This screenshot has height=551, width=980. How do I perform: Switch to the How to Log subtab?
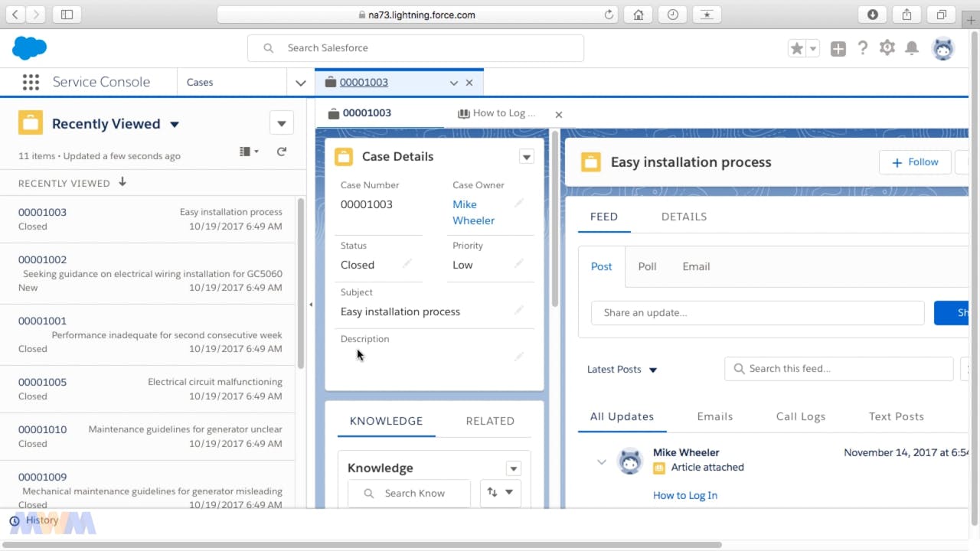[x=496, y=113]
